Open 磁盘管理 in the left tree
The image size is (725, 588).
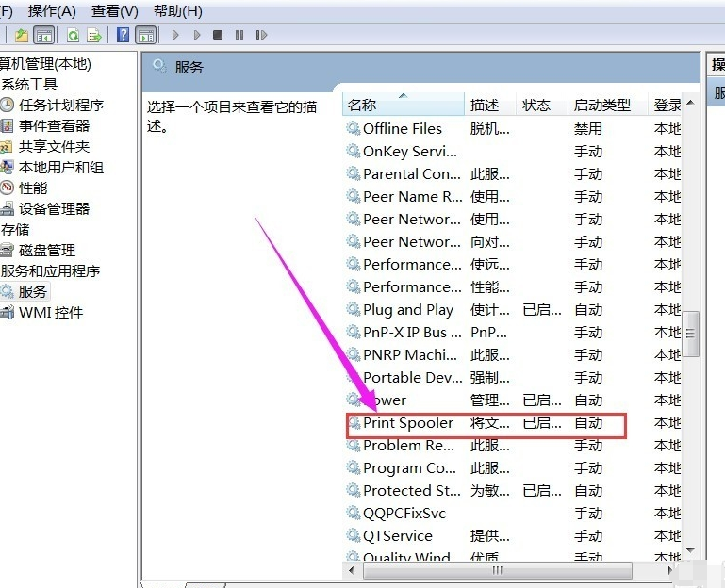[x=47, y=251]
